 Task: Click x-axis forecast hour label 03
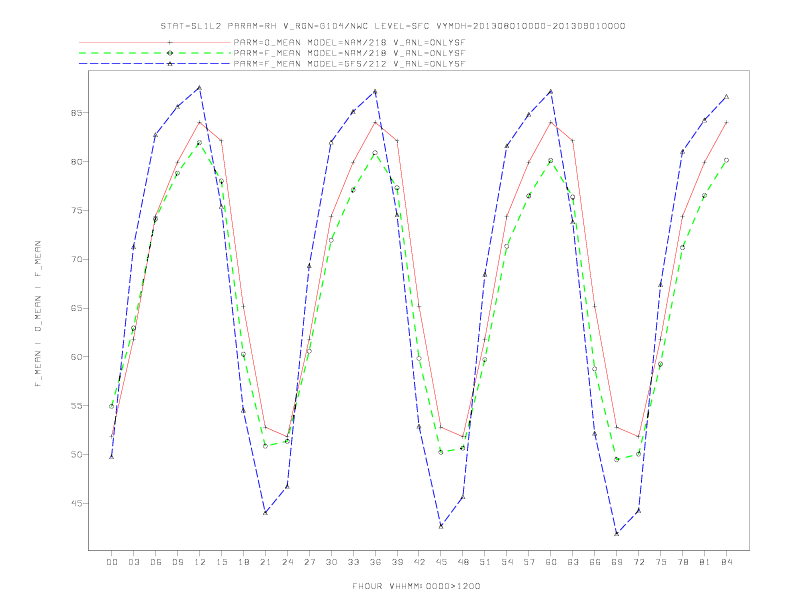[134, 562]
